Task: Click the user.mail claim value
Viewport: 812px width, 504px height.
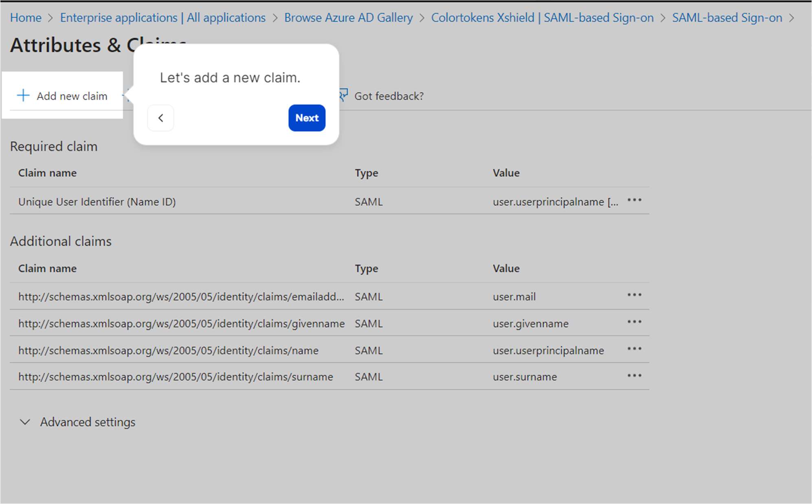Action: coord(514,296)
